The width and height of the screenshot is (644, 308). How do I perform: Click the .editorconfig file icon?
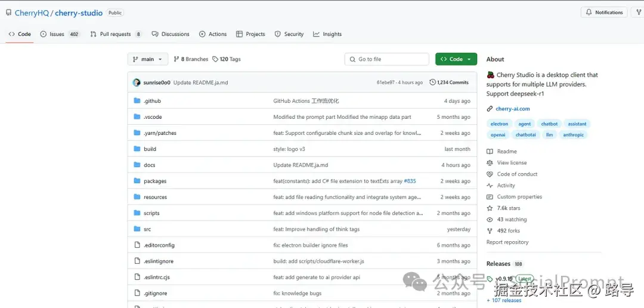pyautogui.click(x=137, y=245)
